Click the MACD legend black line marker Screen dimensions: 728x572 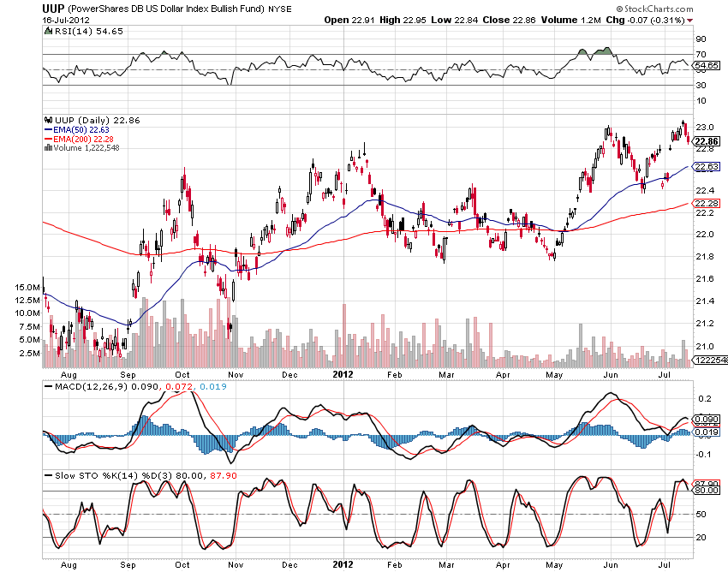coord(48,387)
